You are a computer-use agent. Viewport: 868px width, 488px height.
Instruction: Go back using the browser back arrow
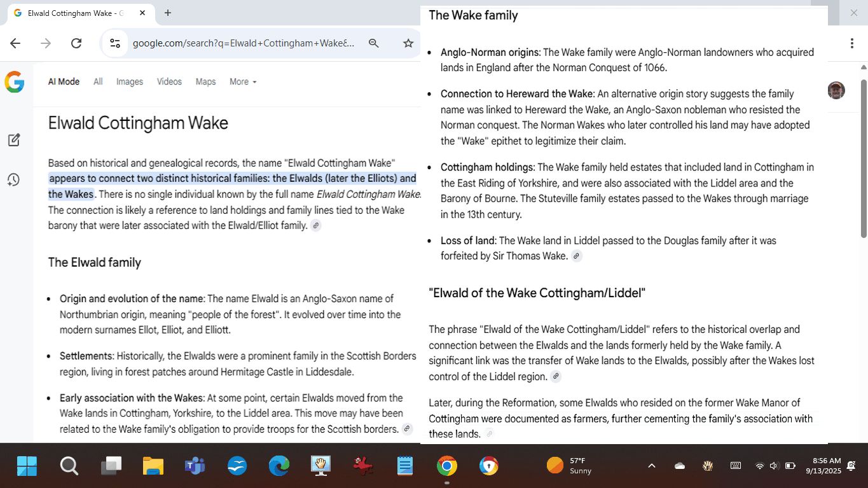point(15,43)
